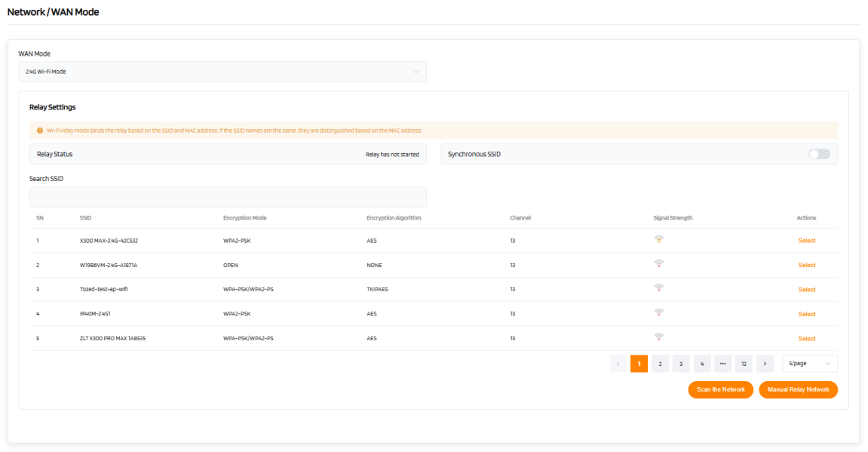
Task: Open the WAN Mode dropdown
Action: click(x=222, y=72)
